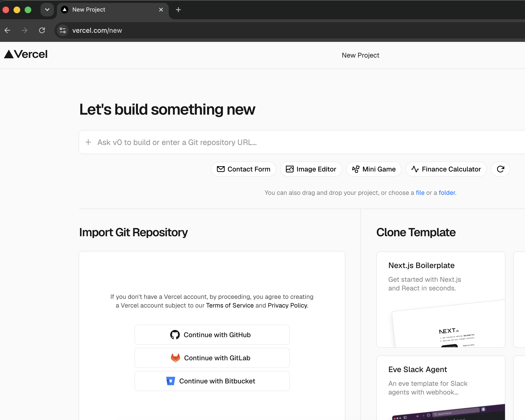
Task: Click the address bar URL vercel.com/new
Action: point(97,30)
